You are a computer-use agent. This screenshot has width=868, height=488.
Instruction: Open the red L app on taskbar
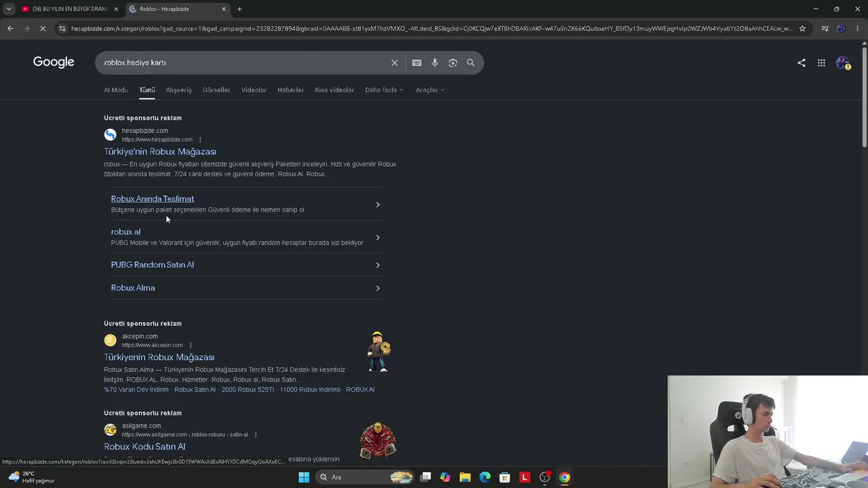pyautogui.click(x=524, y=477)
